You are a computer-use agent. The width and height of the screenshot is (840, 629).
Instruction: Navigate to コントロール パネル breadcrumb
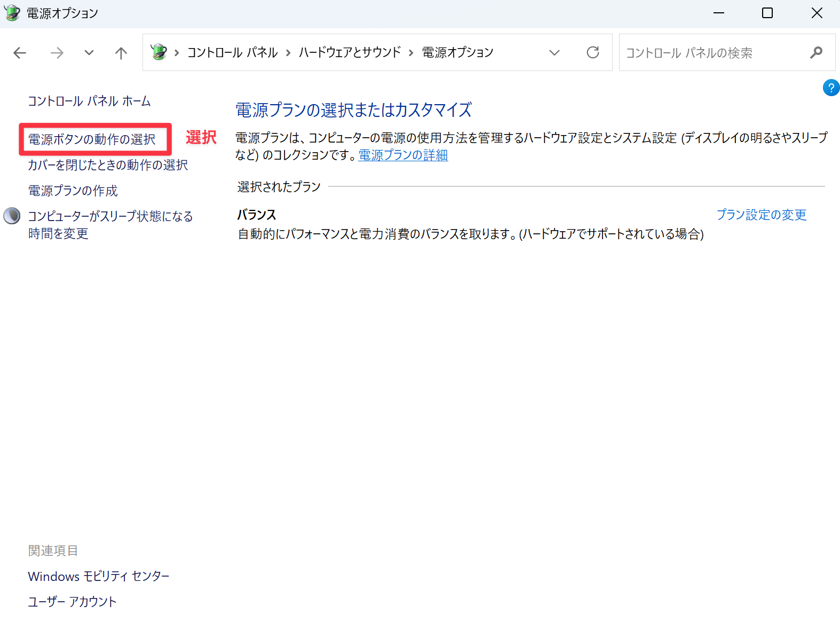click(232, 52)
